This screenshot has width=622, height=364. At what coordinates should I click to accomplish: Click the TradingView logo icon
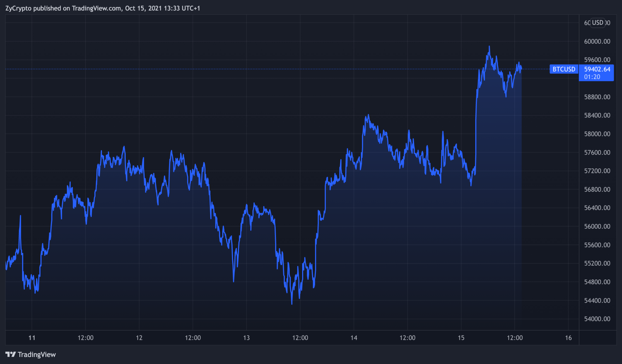11,354
